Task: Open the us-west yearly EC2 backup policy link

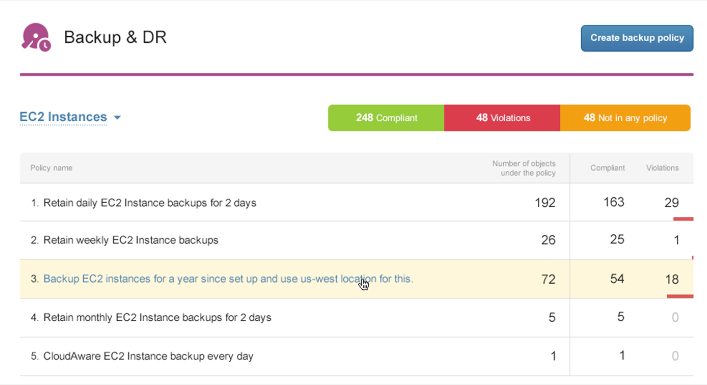Action: point(228,279)
